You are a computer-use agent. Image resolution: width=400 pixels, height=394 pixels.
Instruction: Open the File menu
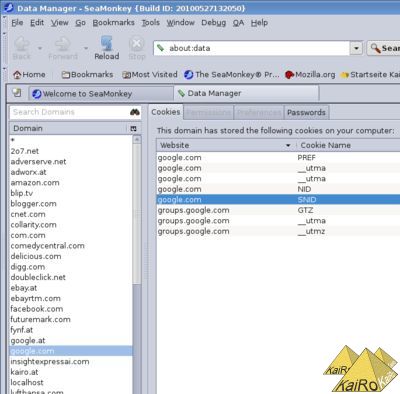[17, 23]
